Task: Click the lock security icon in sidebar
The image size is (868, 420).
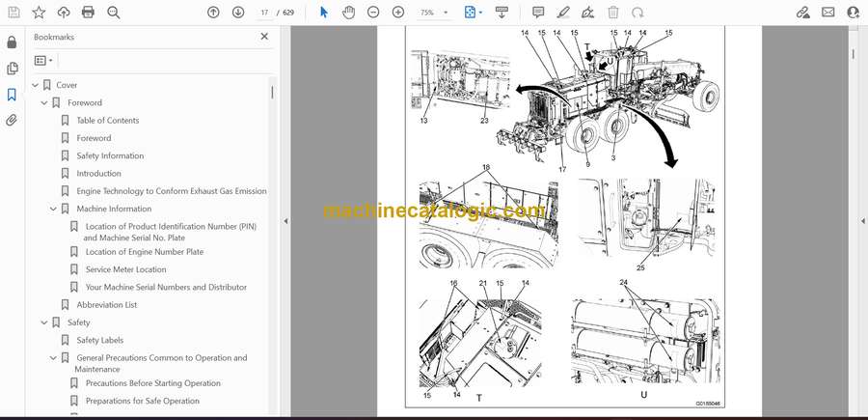Action: (12, 42)
